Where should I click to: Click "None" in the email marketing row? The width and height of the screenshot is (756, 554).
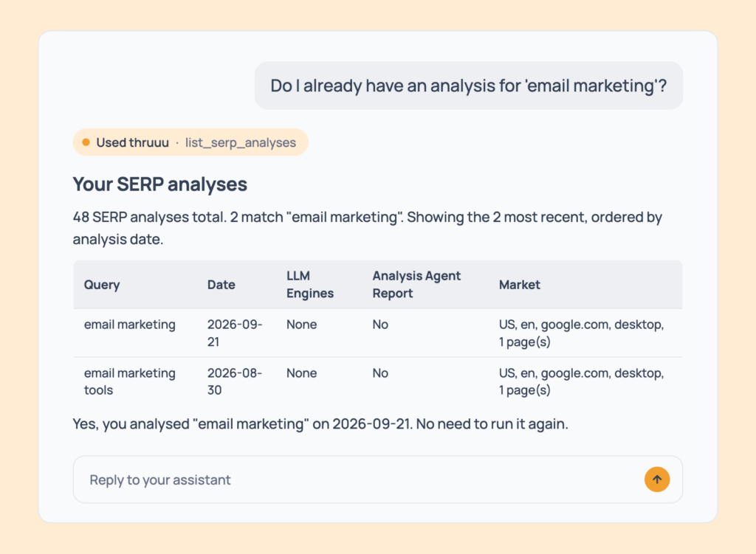click(x=301, y=324)
